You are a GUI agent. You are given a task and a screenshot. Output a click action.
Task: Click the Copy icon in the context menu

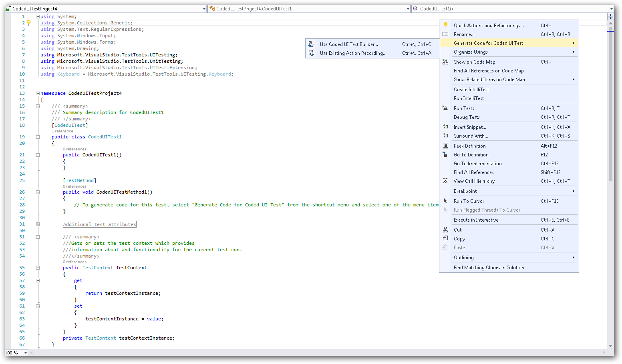point(445,238)
